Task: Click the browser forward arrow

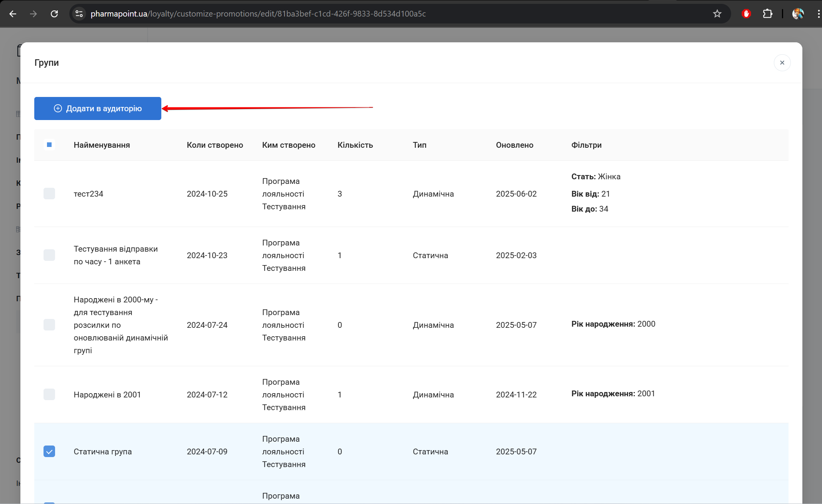Action: (x=33, y=14)
